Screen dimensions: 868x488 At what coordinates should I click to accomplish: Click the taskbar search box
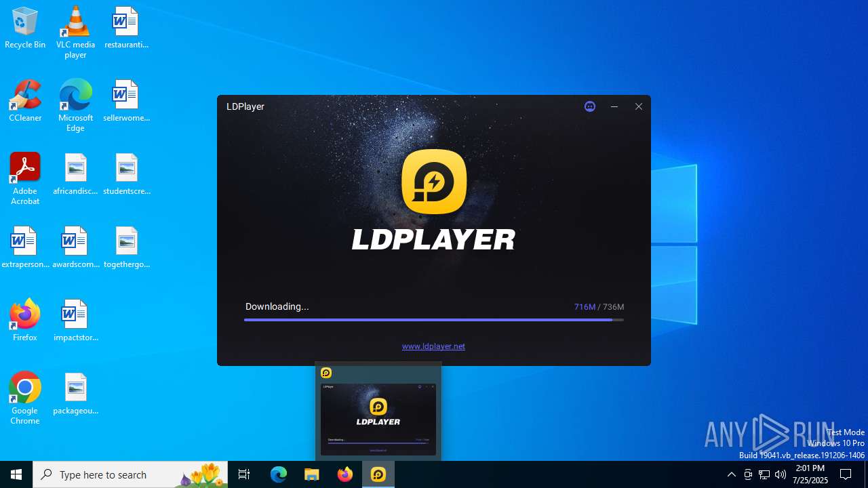[x=130, y=474]
